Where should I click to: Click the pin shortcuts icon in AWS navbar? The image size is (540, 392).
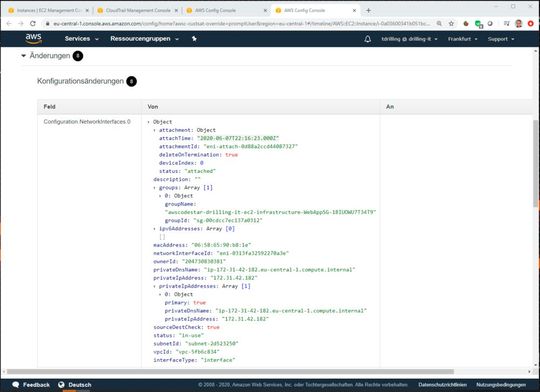point(194,39)
